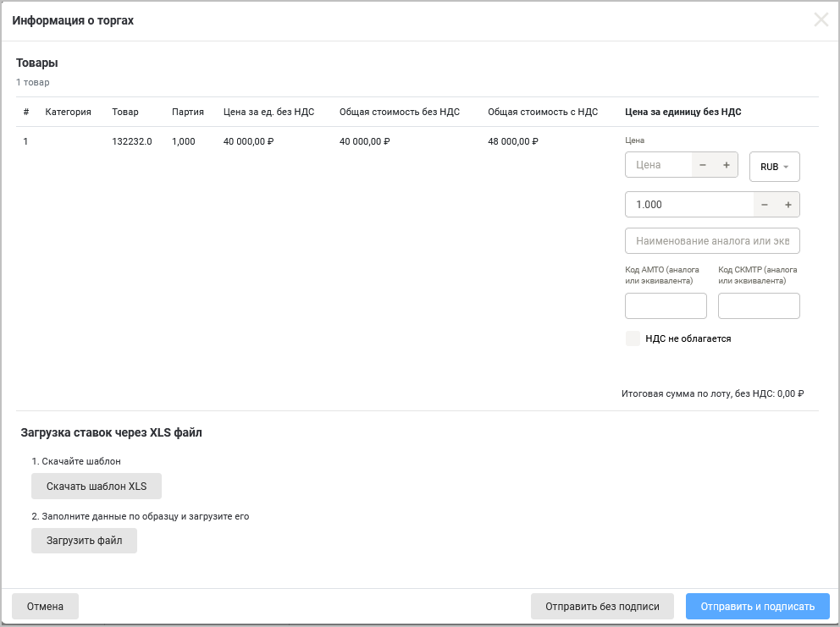Click the analog name input field
Screen dimensions: 840x627
(x=711, y=241)
